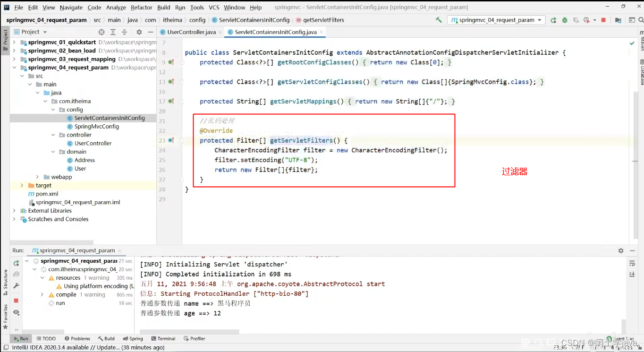This screenshot has width=644, height=352.
Task: Open the Problems tool window tab
Action: coord(77,338)
